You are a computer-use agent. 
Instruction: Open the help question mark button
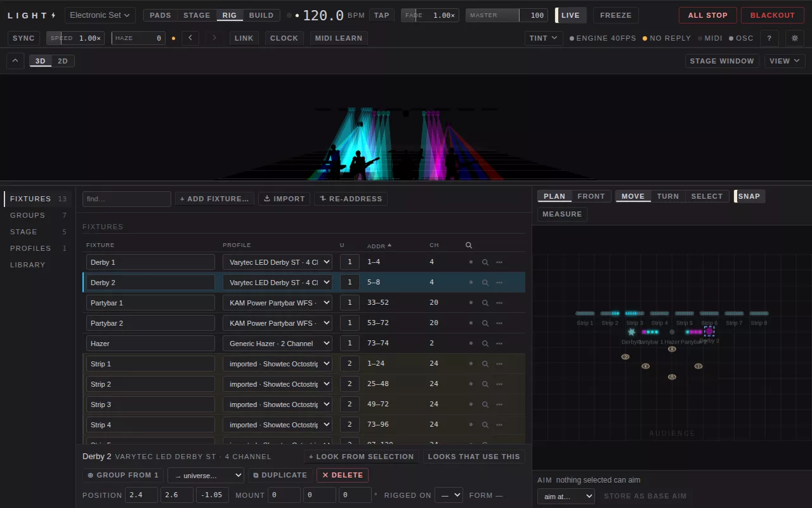point(769,38)
